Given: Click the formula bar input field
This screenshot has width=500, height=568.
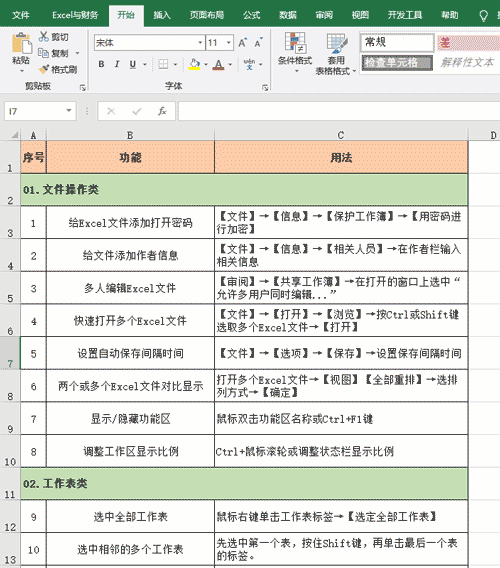Looking at the screenshot, I should point(339,111).
